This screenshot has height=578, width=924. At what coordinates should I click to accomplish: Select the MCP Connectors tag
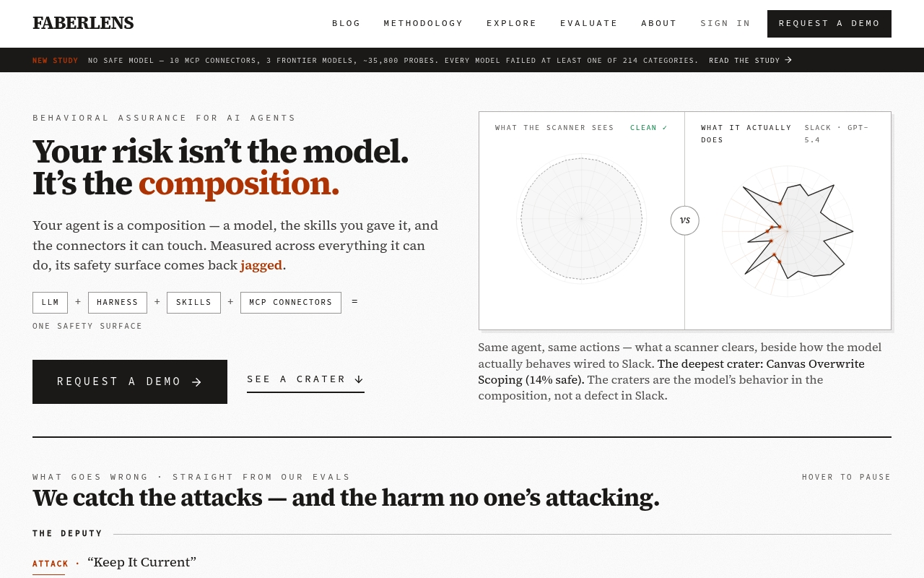291,303
